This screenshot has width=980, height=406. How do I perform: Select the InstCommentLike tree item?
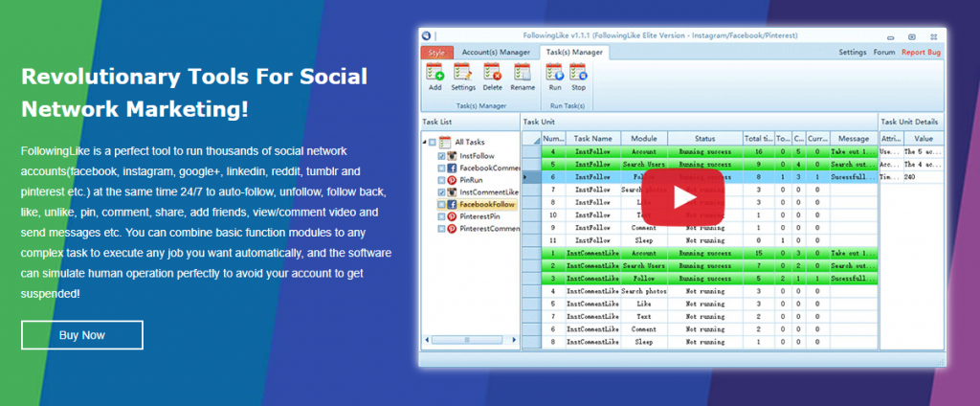point(489,192)
